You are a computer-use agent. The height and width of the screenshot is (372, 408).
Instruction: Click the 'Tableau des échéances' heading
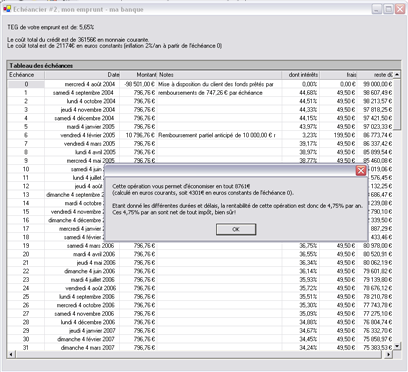click(x=41, y=66)
